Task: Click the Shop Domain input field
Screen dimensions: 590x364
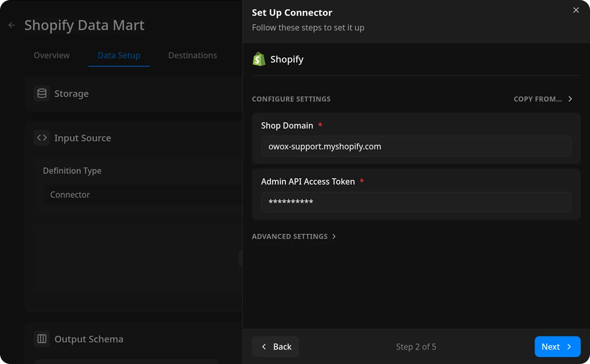Action: point(416,146)
